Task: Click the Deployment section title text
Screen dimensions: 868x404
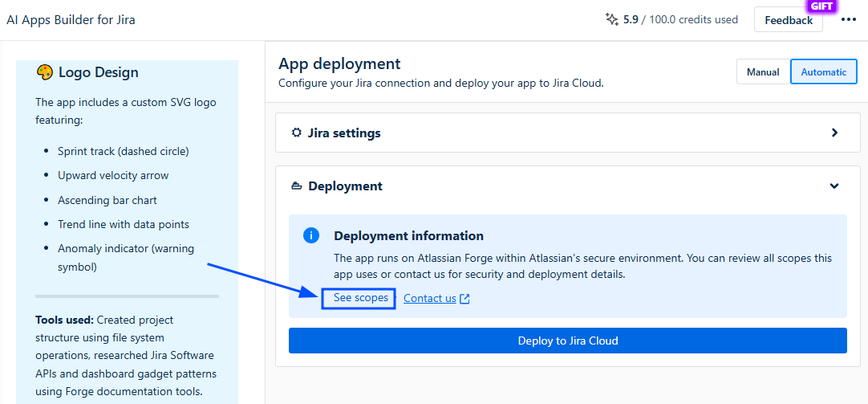Action: [345, 186]
